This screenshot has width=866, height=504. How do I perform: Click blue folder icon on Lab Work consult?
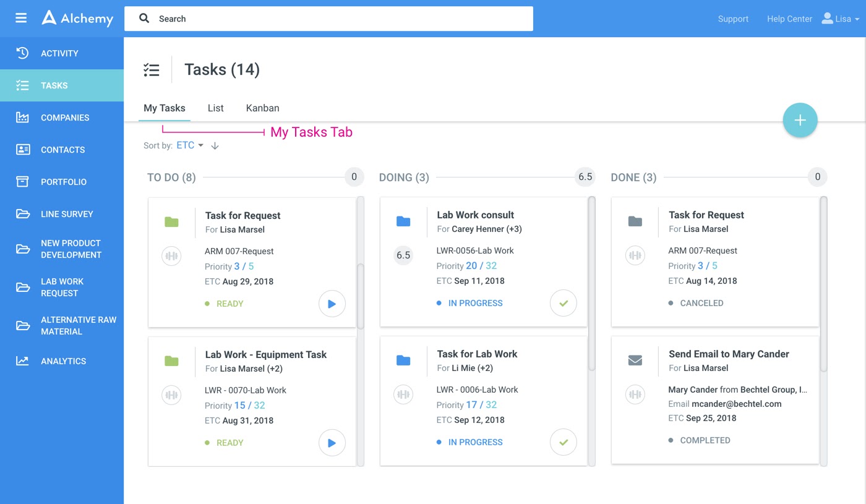click(403, 221)
